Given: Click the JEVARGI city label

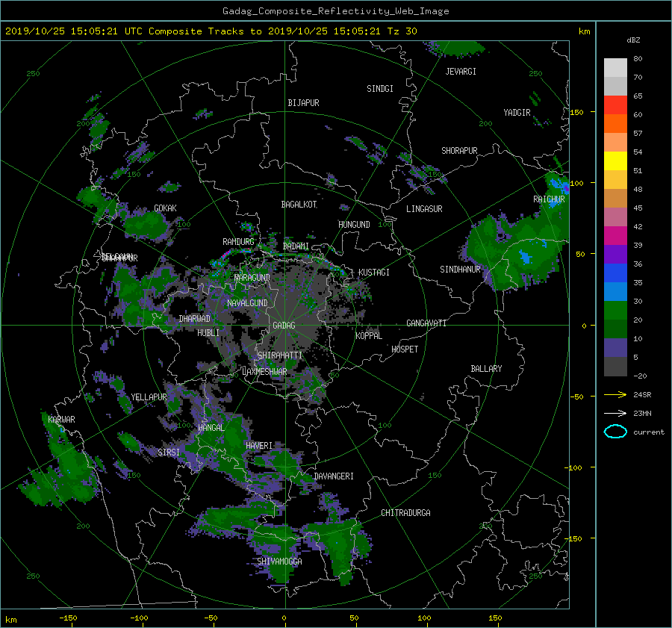Looking at the screenshot, I should pos(461,72).
